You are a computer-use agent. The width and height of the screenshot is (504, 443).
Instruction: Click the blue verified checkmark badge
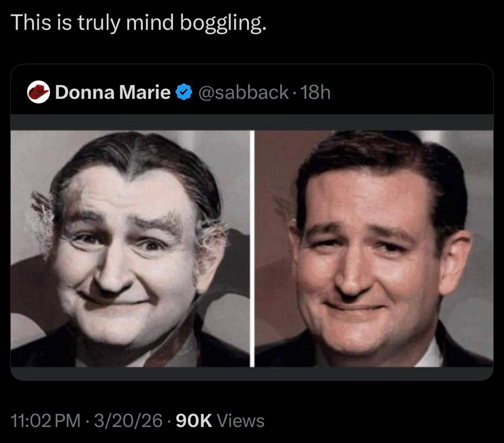183,93
